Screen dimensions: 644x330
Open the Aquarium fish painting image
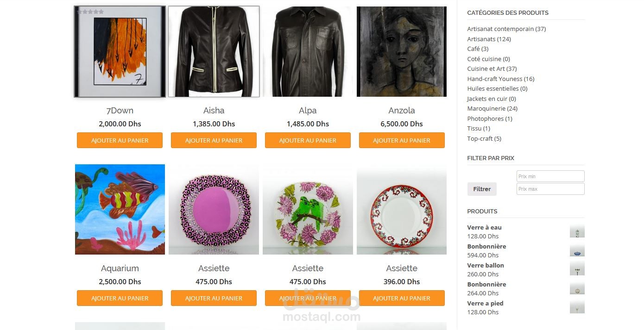pos(120,209)
